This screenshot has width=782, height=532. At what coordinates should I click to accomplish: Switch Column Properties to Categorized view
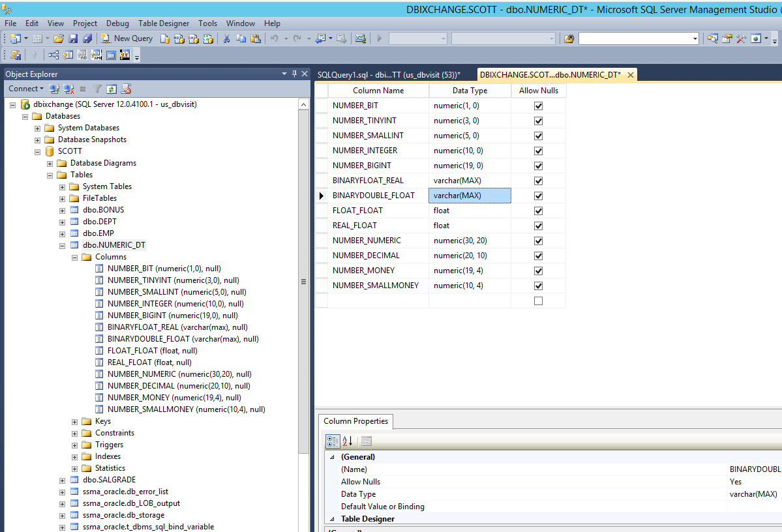[333, 441]
